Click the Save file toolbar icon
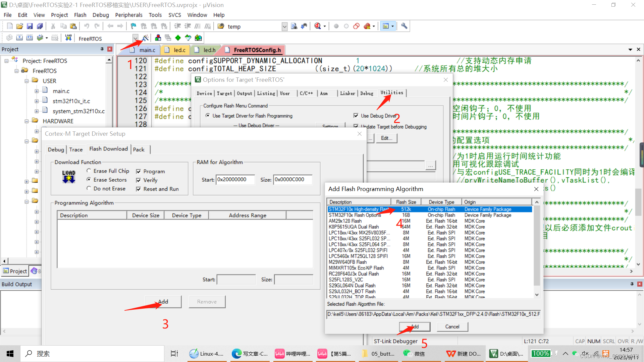The image size is (644, 362). [x=30, y=26]
